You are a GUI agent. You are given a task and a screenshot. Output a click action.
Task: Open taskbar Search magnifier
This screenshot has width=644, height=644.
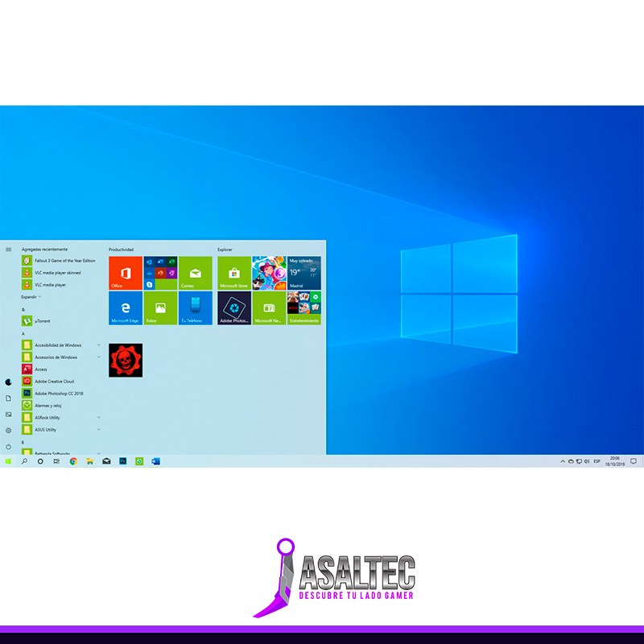24,461
